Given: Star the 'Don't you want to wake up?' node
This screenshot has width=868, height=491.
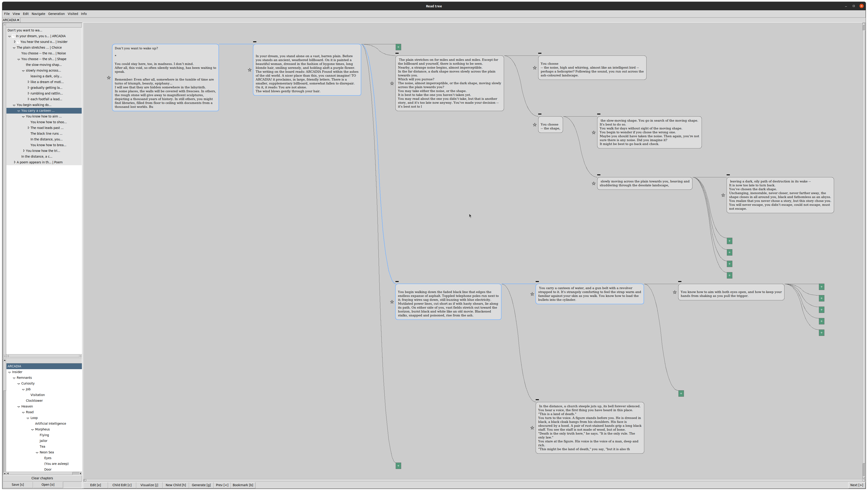Looking at the screenshot, I should point(109,78).
